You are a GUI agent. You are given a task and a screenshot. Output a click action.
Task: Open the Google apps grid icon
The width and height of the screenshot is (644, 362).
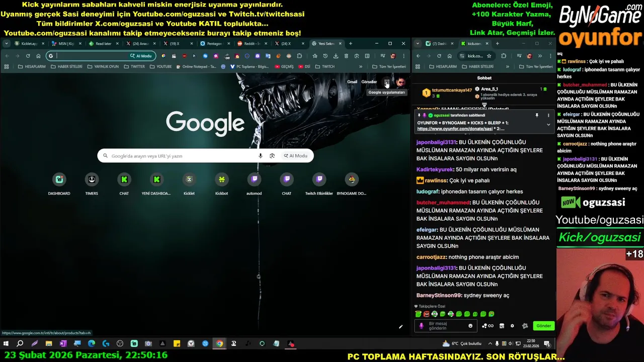coord(386,82)
